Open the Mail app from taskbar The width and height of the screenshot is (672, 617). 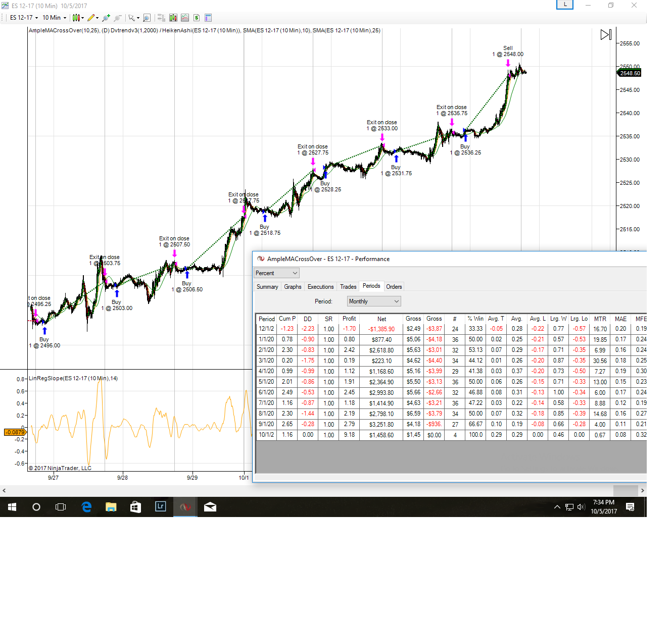[210, 507]
